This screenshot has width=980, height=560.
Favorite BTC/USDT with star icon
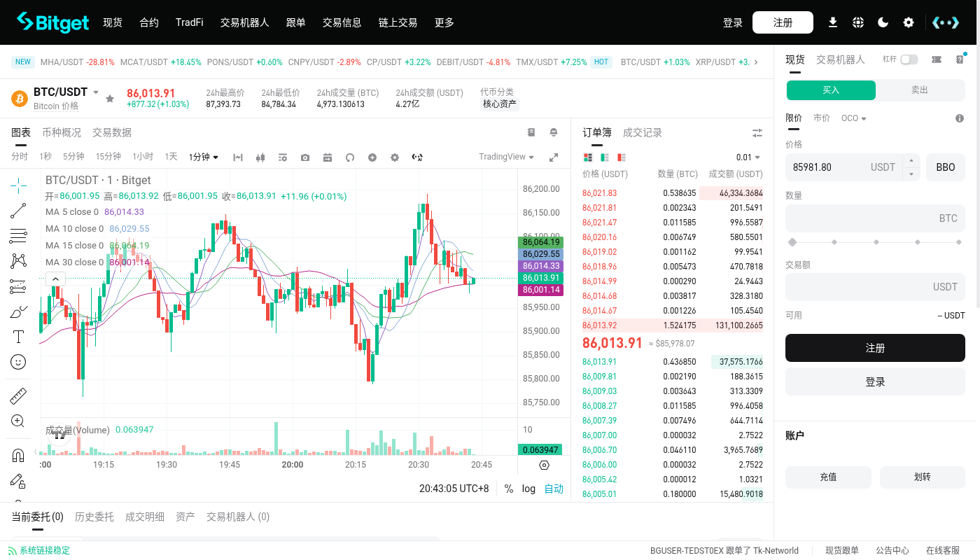coord(110,99)
